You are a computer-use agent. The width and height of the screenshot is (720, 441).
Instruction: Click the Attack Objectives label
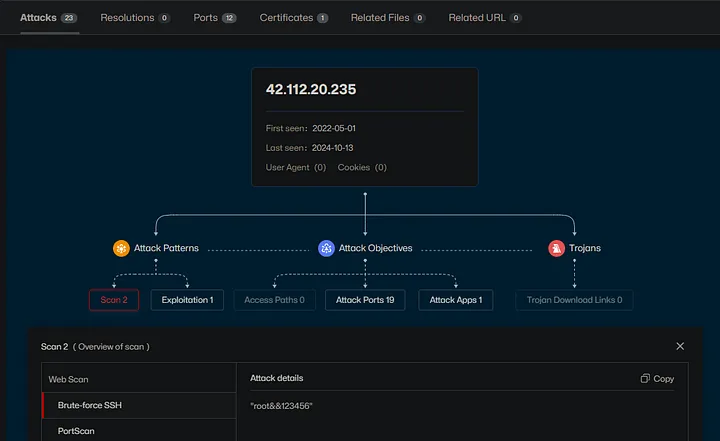click(376, 248)
